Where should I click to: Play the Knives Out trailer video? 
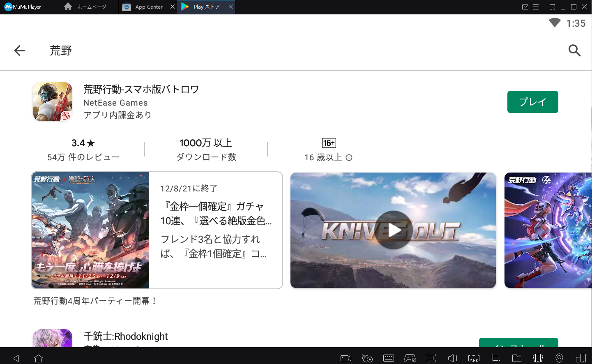coord(393,230)
